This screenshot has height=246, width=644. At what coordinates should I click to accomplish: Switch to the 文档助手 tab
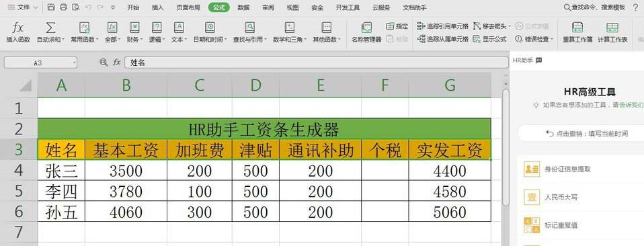point(414,7)
